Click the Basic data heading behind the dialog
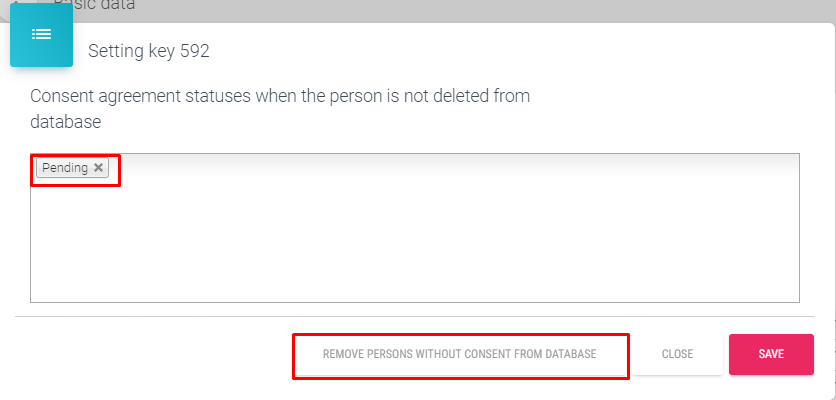This screenshot has width=836, height=400. (95, 6)
